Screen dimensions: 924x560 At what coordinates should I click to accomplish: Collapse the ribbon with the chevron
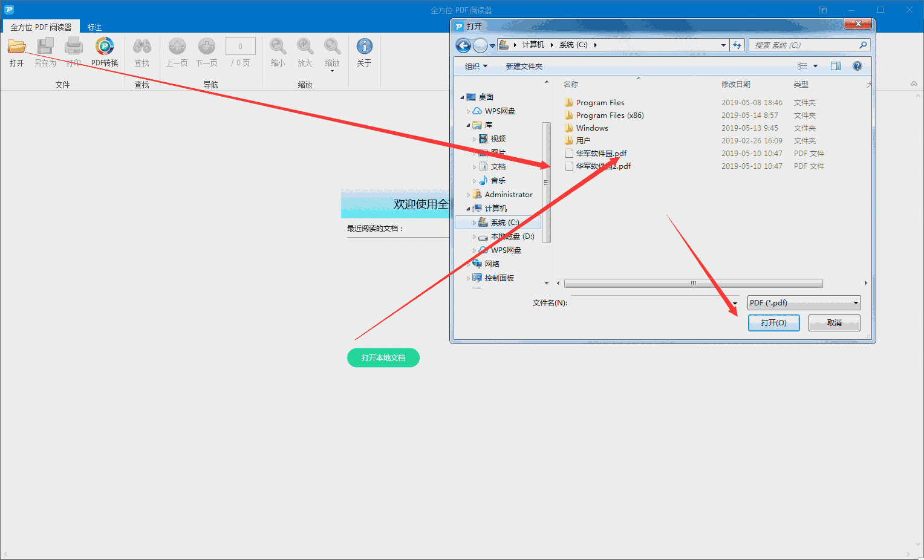[914, 84]
